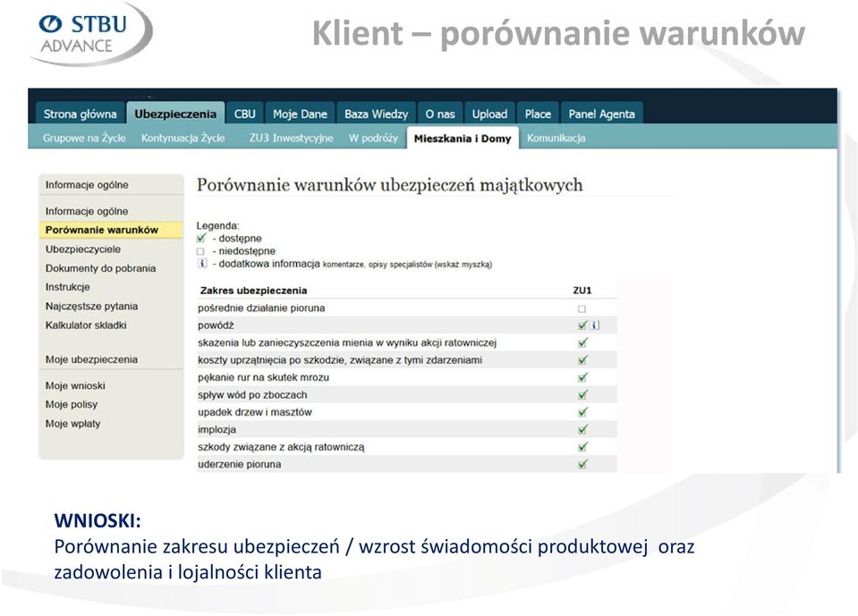Toggle checkbox for pośrednie działanie pioruna
This screenshot has height=616, width=858.
click(x=582, y=308)
